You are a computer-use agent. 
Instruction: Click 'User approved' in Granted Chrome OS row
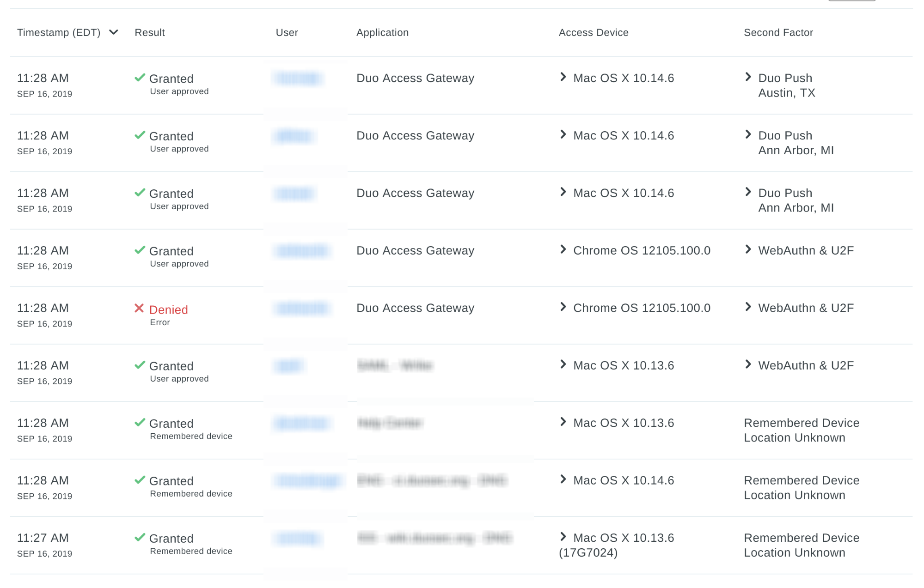click(x=179, y=264)
